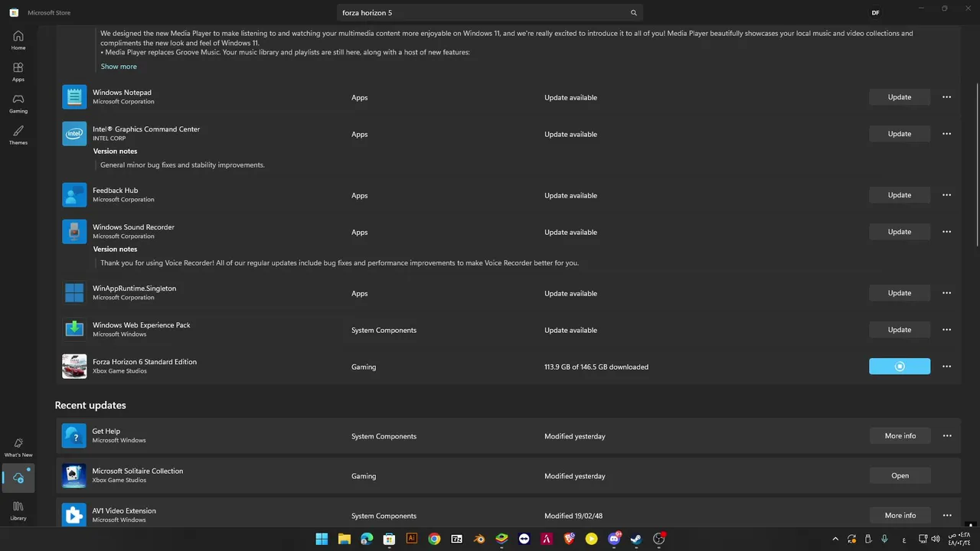Open the Library from the sidebar
This screenshot has height=551, width=980.
point(18,510)
